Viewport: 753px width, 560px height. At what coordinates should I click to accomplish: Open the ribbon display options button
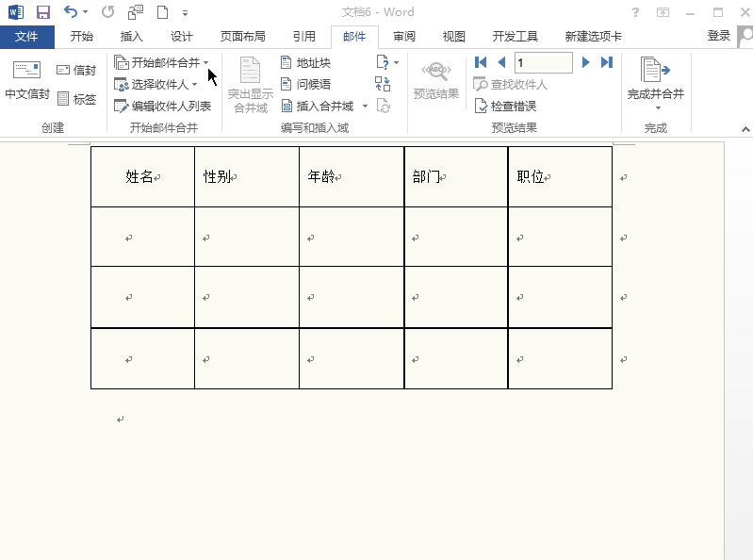(663, 12)
